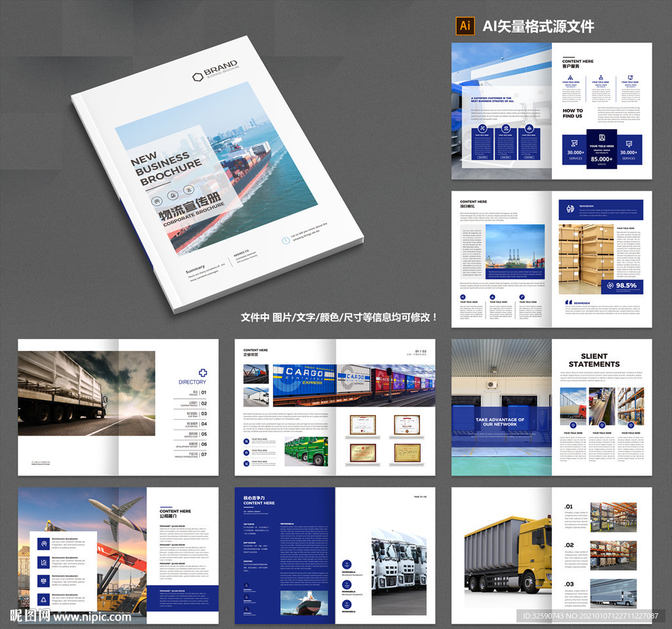Open the red truck photo under SLIENT STATEMENTS
Viewport: 672px width, 629px height.
572,407
